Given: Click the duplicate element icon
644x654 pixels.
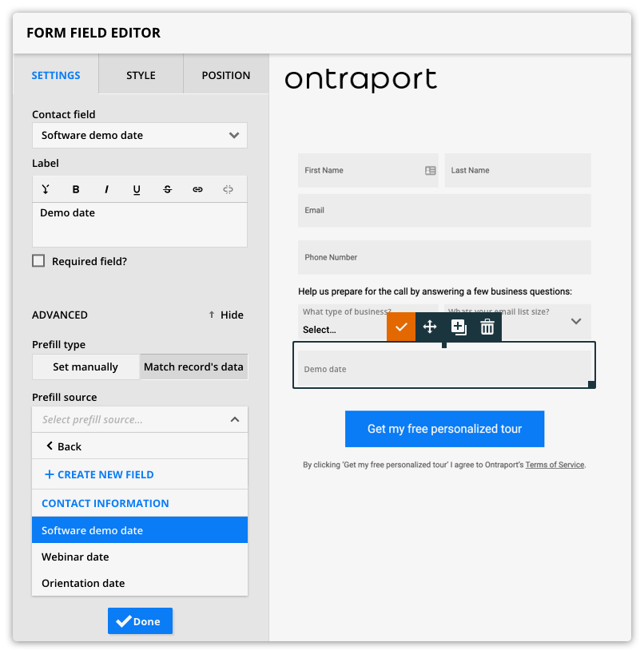Looking at the screenshot, I should [x=459, y=327].
